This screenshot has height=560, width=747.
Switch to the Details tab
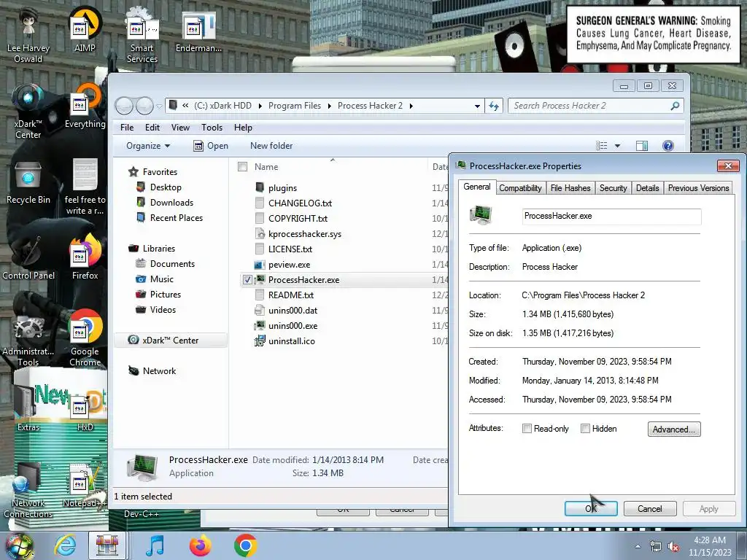[x=648, y=188]
